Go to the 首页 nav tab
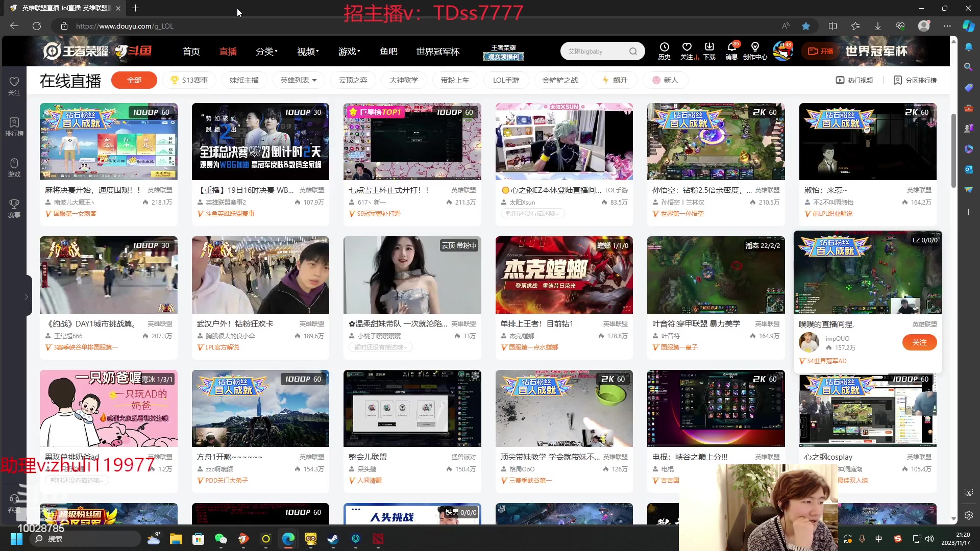The image size is (980, 551). (x=191, y=52)
